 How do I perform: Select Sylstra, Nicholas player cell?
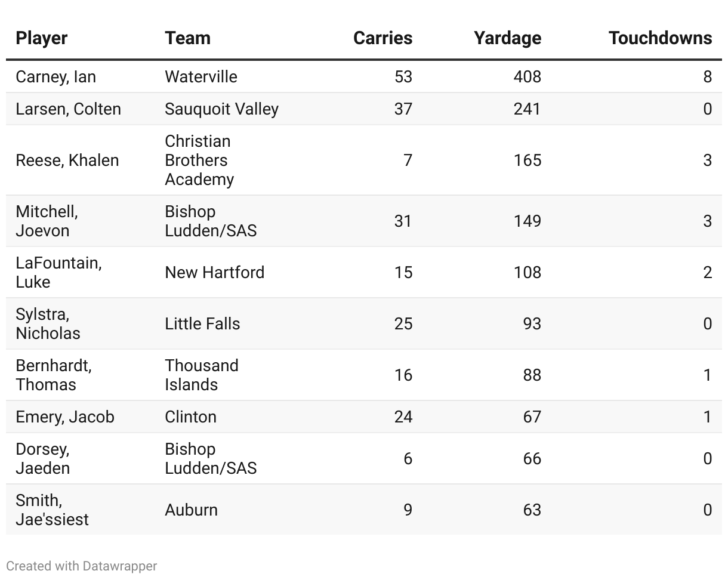[x=48, y=324]
